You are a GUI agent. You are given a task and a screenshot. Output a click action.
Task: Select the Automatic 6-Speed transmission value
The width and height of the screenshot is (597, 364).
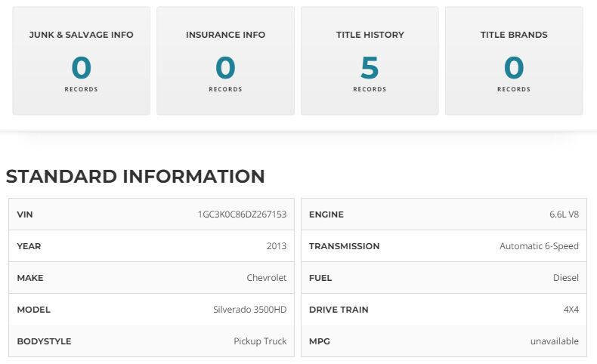point(539,246)
